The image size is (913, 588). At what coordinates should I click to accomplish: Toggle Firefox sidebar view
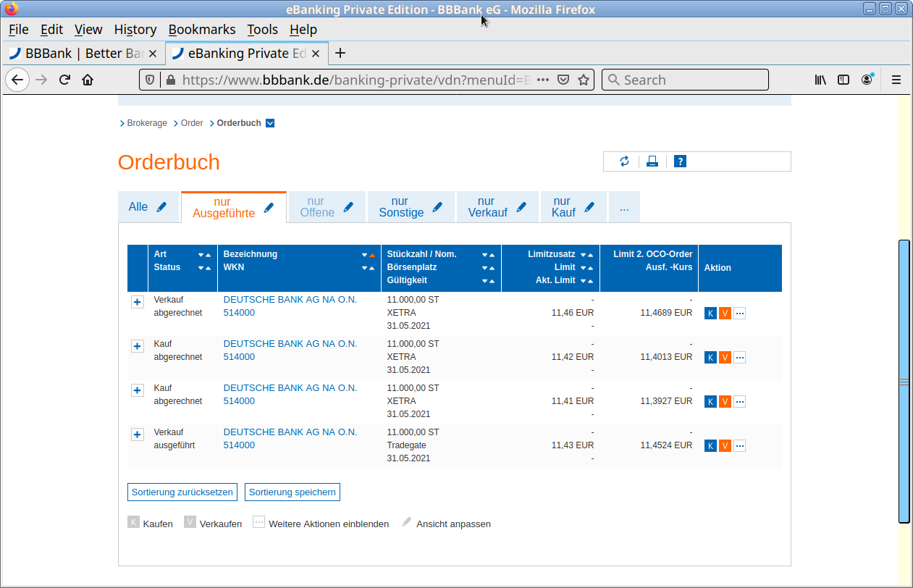coord(843,80)
